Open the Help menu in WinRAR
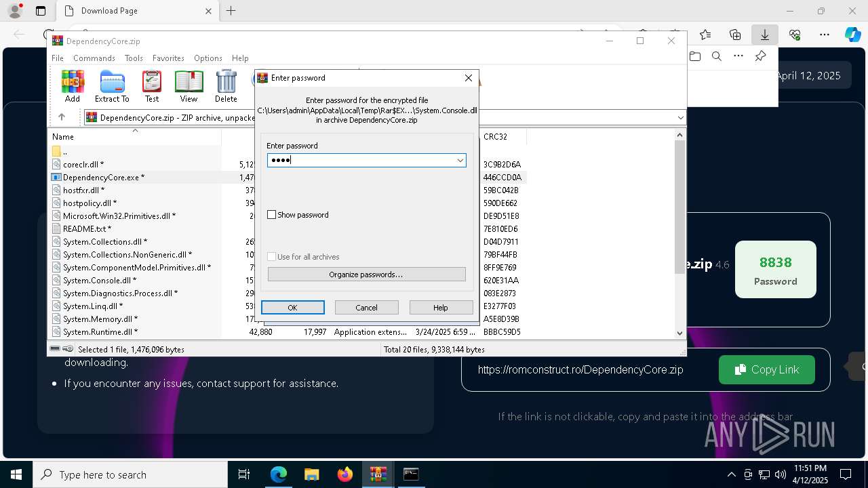Image resolution: width=868 pixels, height=488 pixels. click(x=240, y=58)
